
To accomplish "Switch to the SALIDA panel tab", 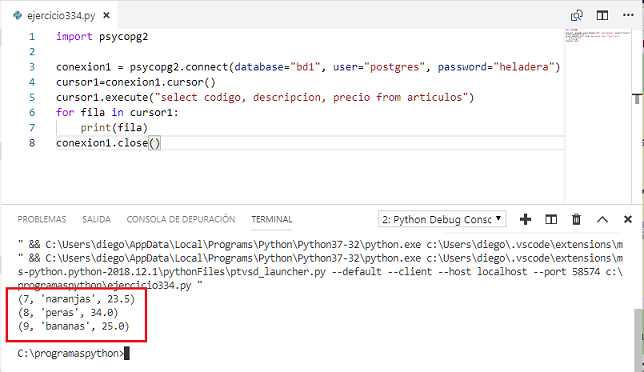I will coord(97,219).
